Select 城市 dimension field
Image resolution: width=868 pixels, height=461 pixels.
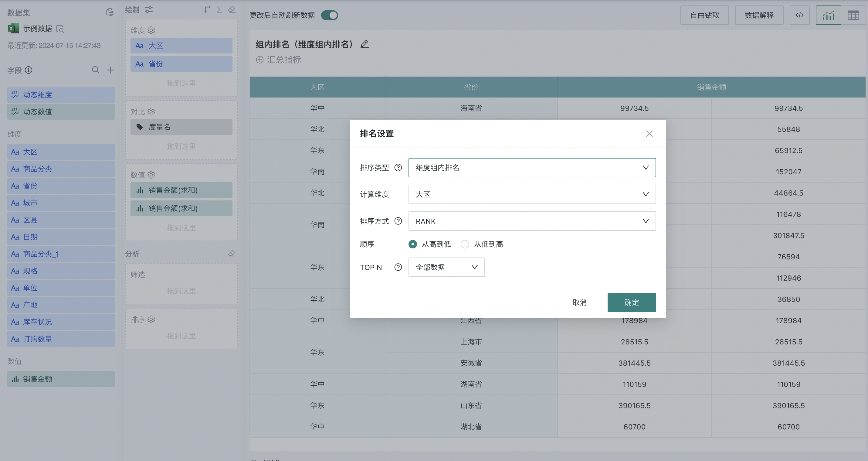click(x=61, y=203)
